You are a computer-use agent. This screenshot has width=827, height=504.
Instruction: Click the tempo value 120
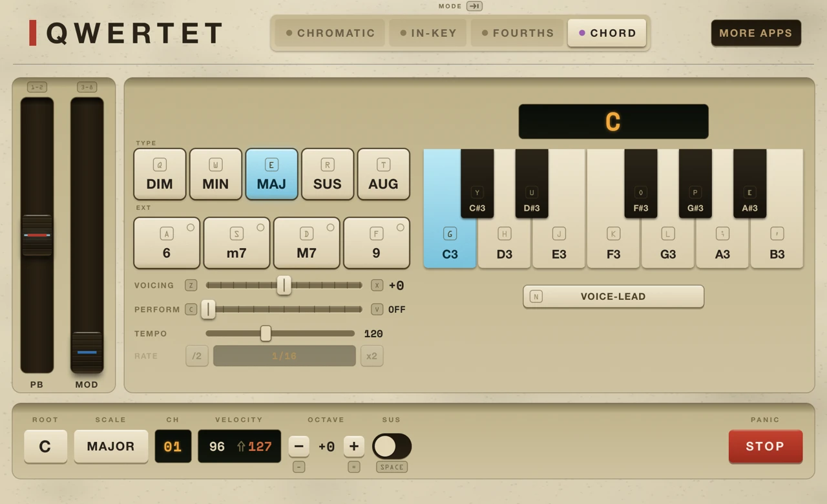click(373, 334)
